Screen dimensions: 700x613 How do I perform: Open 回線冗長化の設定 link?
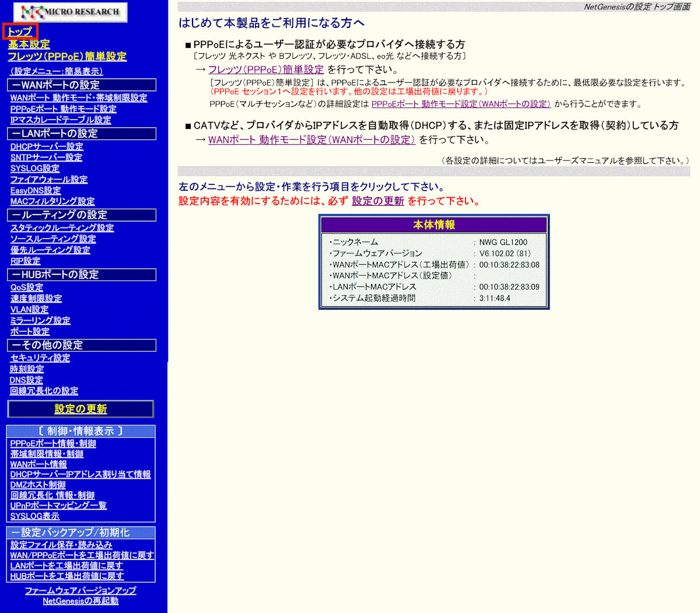tap(44, 391)
